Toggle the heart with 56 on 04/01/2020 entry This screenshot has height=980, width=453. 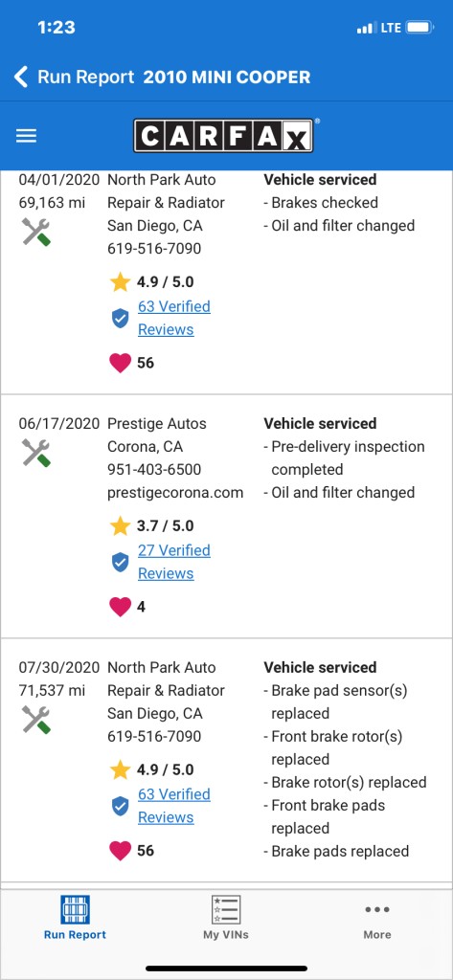(x=120, y=363)
